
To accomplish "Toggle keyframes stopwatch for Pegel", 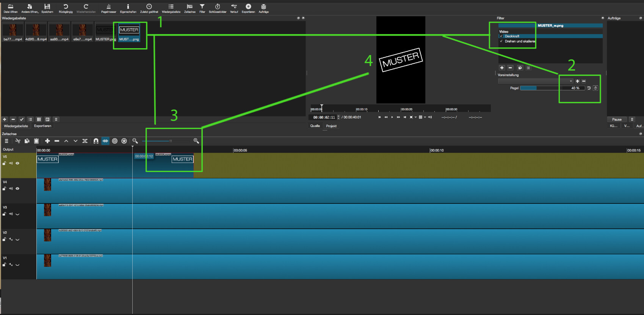I will coord(595,88).
